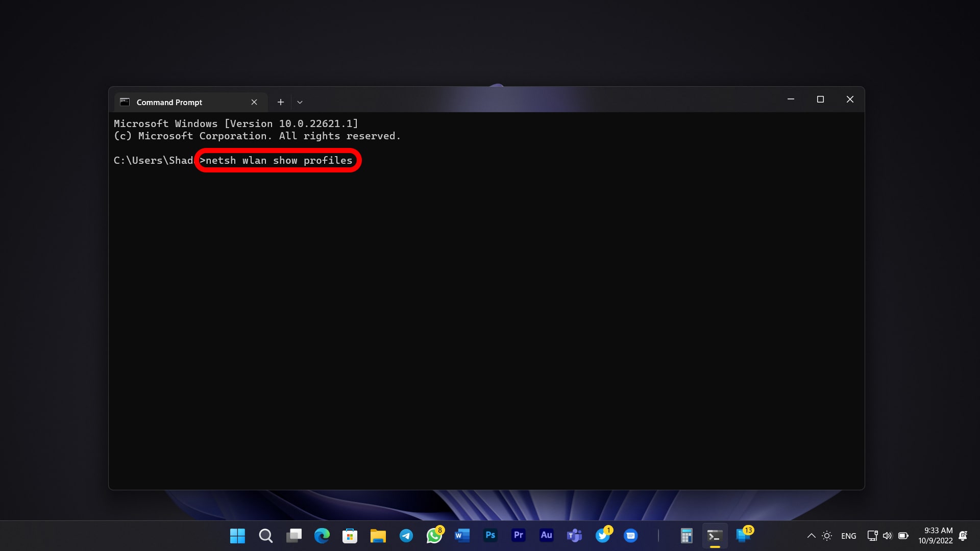Expand the new tab profile dropdown chevron

[x=300, y=102]
